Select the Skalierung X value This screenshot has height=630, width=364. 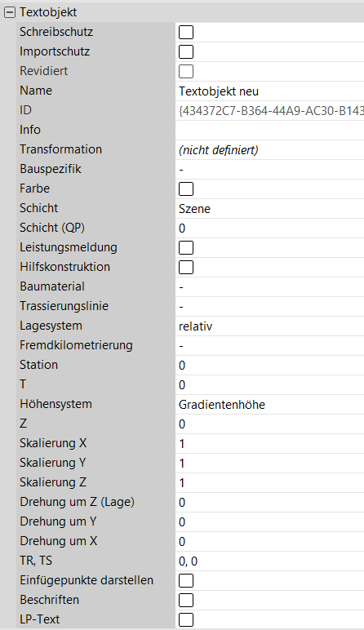point(269,444)
